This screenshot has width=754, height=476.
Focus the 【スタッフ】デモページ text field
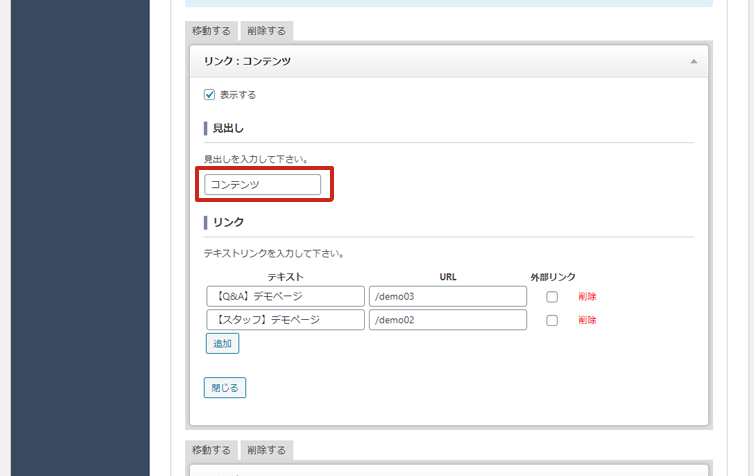click(x=285, y=320)
